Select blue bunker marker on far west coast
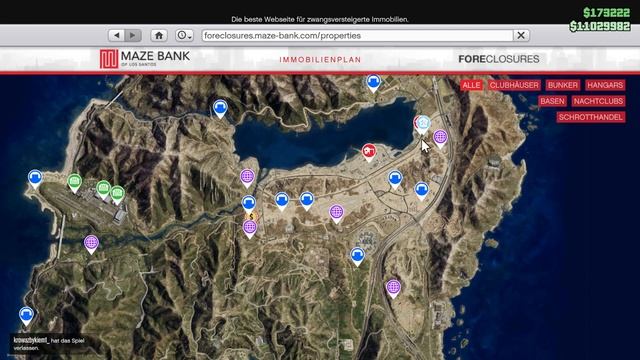Screen dimensions: 640x360 coord(35,178)
